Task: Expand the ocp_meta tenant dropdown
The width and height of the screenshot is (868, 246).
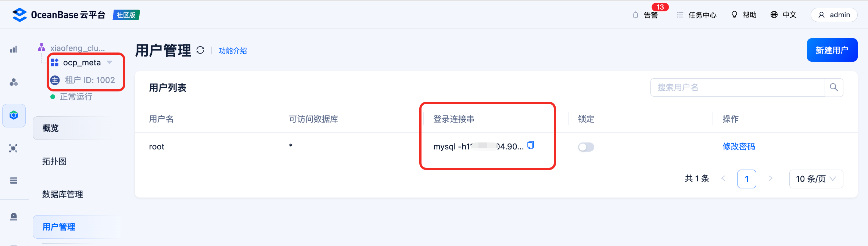Action: coord(110,62)
